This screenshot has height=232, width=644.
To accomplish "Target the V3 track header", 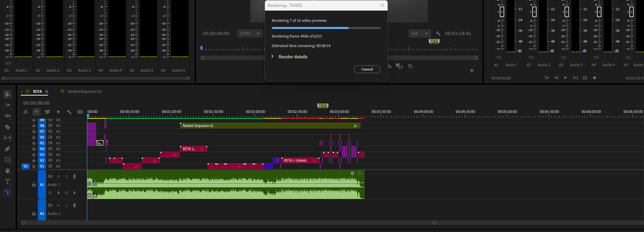I will [42, 155].
